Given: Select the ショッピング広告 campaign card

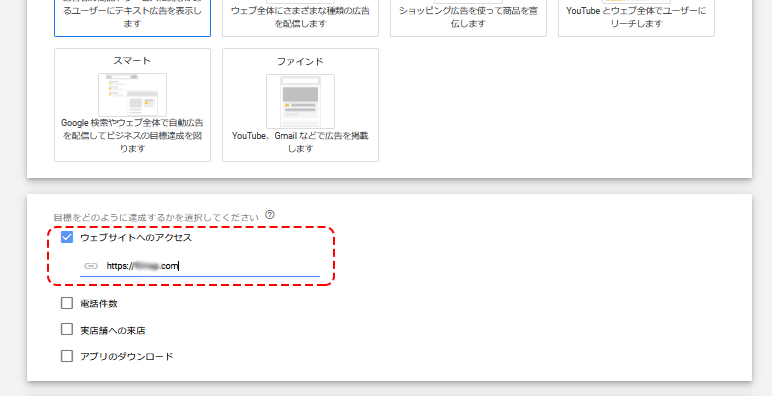Looking at the screenshot, I should (x=468, y=18).
